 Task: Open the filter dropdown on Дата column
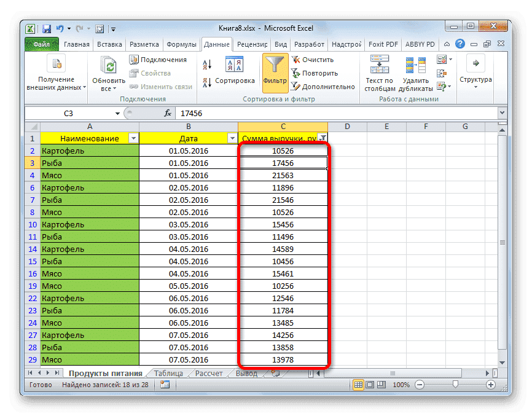232,138
